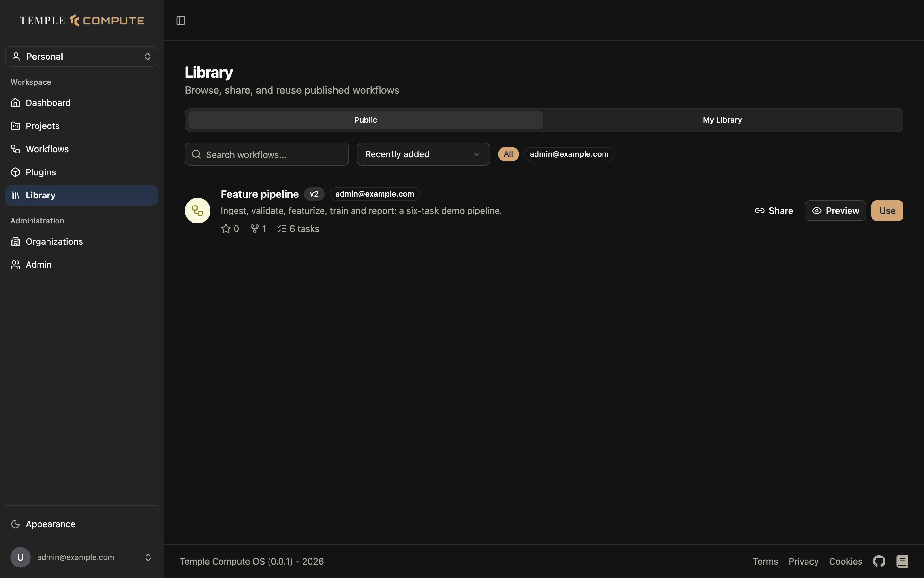Click the search magnifier icon

[x=196, y=154]
